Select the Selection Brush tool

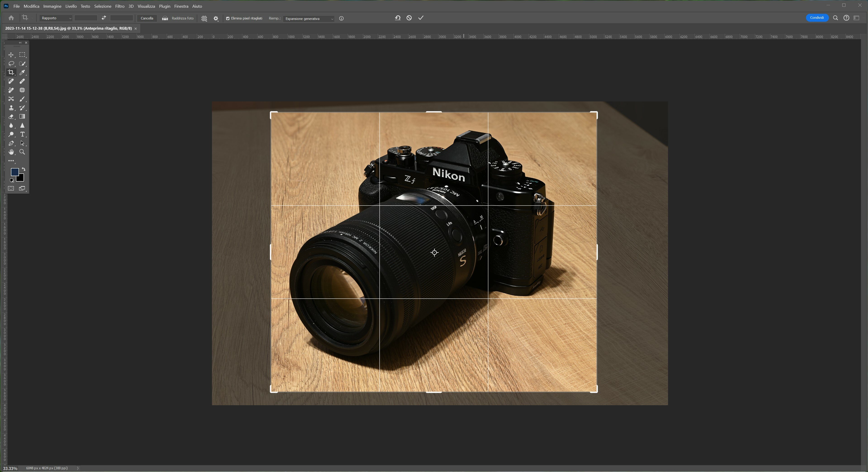(22, 63)
